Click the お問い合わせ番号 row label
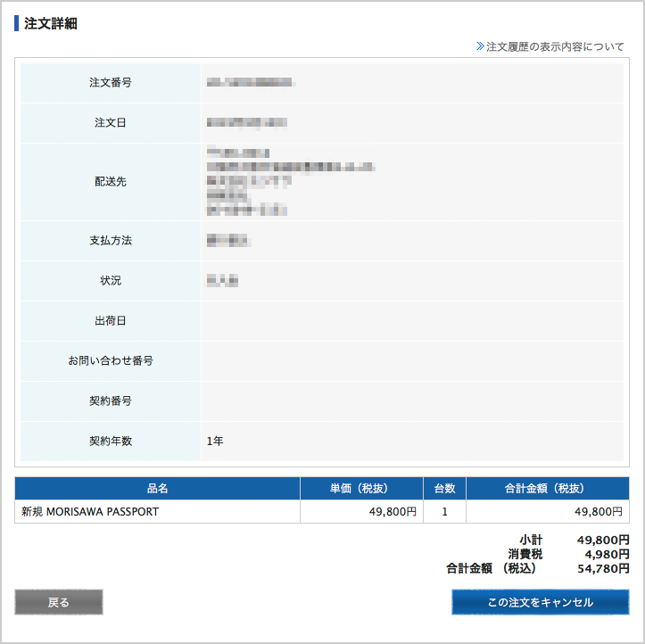The image size is (645, 644). tap(111, 360)
